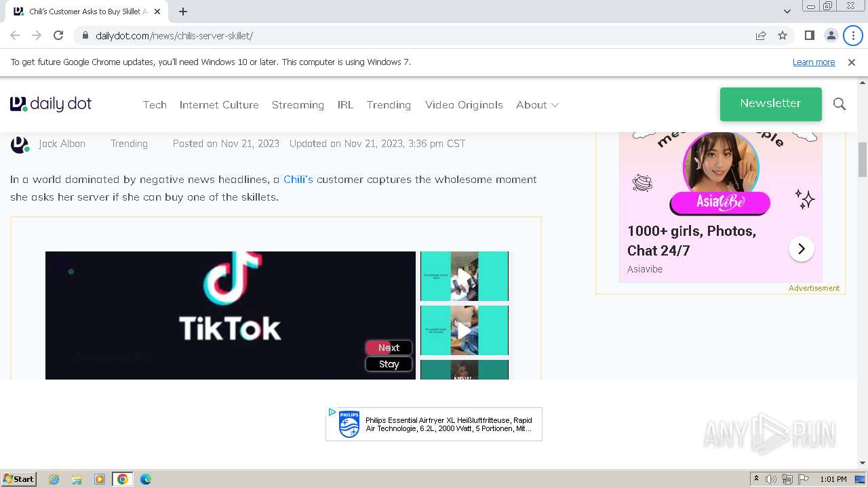Image resolution: width=868 pixels, height=488 pixels.
Task: Open the Action Center flag icon
Action: [x=804, y=479]
